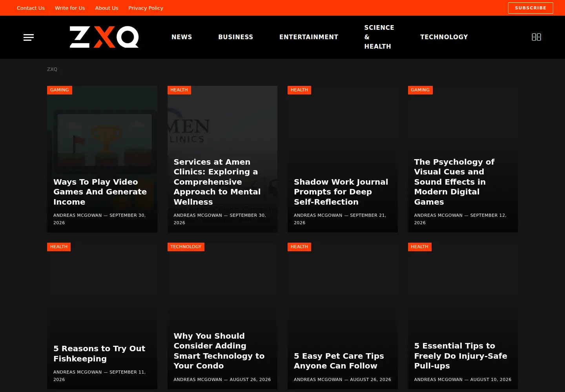Image resolution: width=565 pixels, height=392 pixels.
Task: Select the Entertainment menu item
Action: click(x=309, y=37)
